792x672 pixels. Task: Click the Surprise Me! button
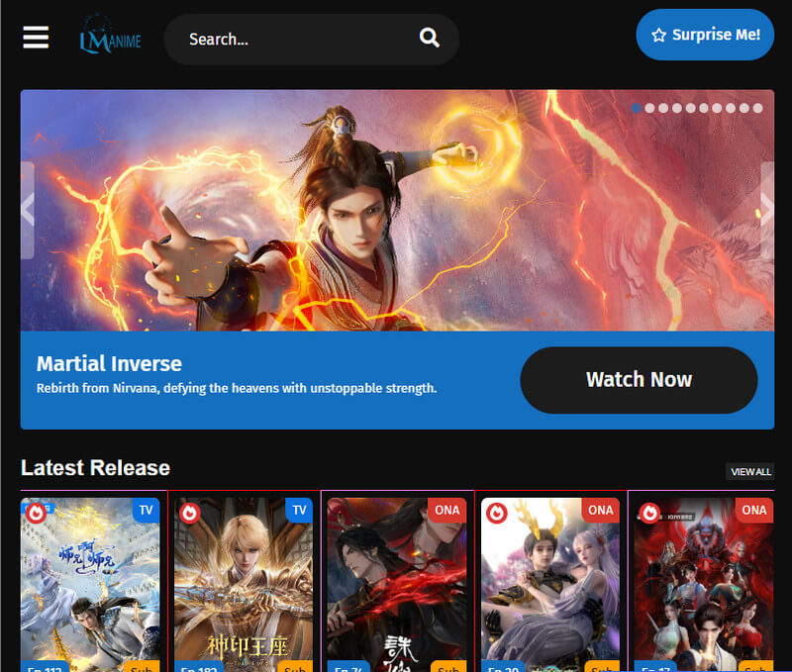pyautogui.click(x=705, y=35)
